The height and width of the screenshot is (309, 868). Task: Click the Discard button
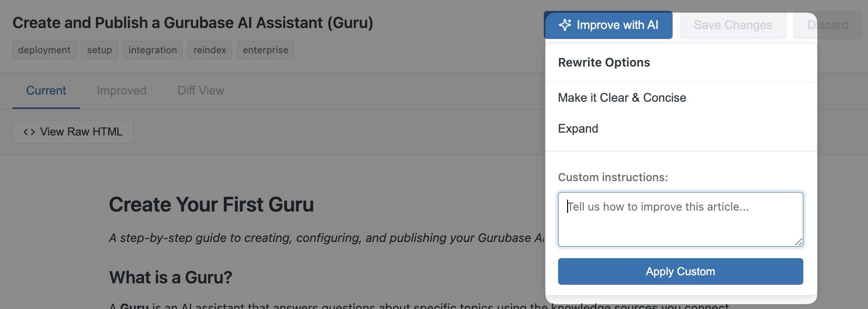[x=828, y=25]
